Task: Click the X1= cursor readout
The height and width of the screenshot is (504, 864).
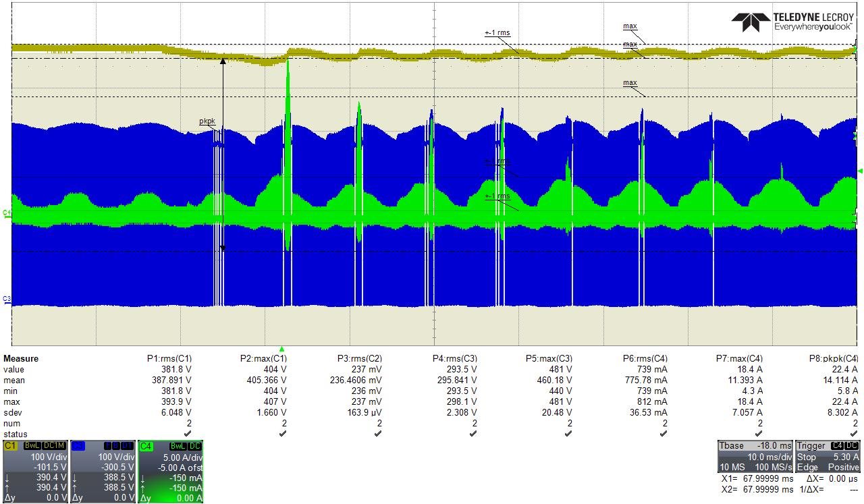Action: [757, 478]
